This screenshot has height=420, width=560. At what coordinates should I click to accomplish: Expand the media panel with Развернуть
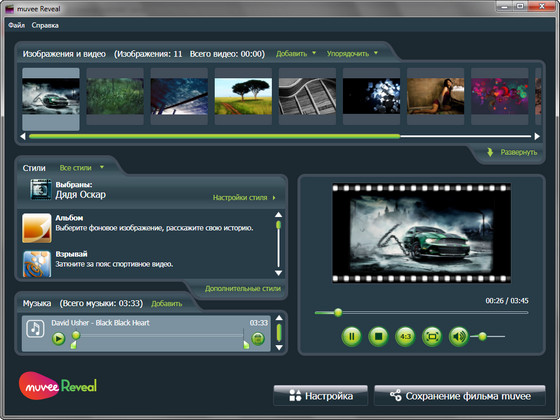(512, 152)
